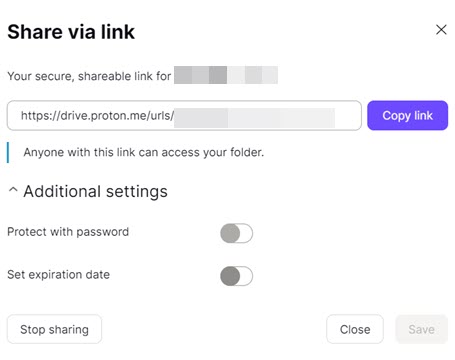Click the greyed-out Save button

point(421,329)
